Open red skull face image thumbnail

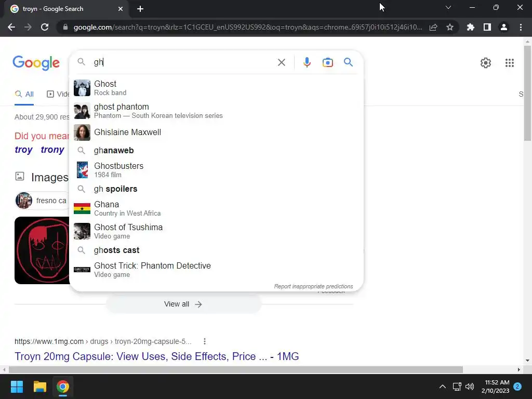42,250
